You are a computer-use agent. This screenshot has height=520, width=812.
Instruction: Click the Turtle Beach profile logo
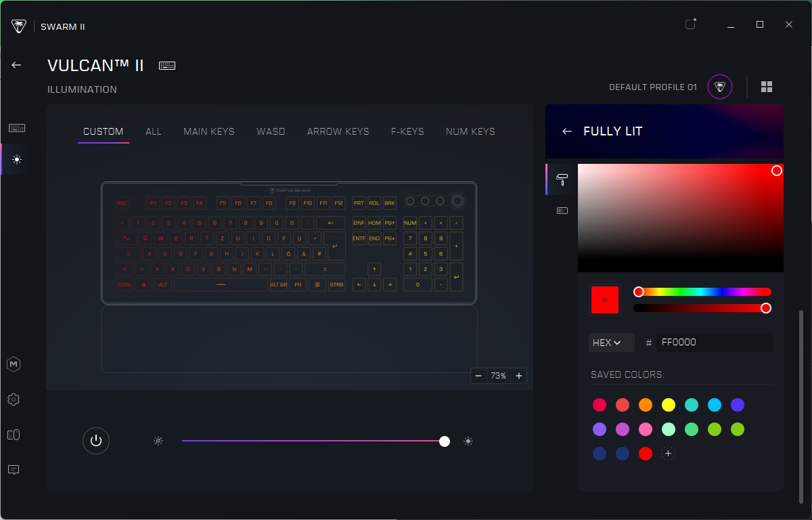click(x=720, y=87)
